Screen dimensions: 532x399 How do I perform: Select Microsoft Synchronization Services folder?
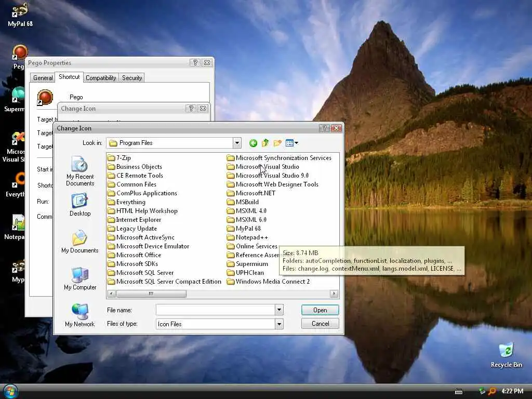point(279,158)
